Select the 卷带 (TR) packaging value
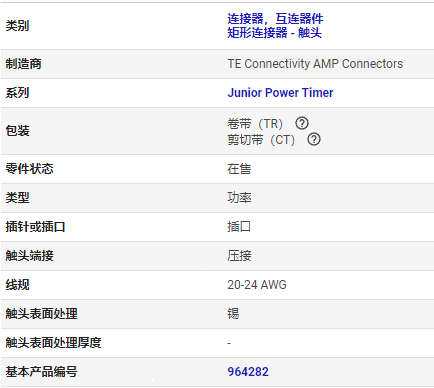434x388 pixels. [255, 124]
